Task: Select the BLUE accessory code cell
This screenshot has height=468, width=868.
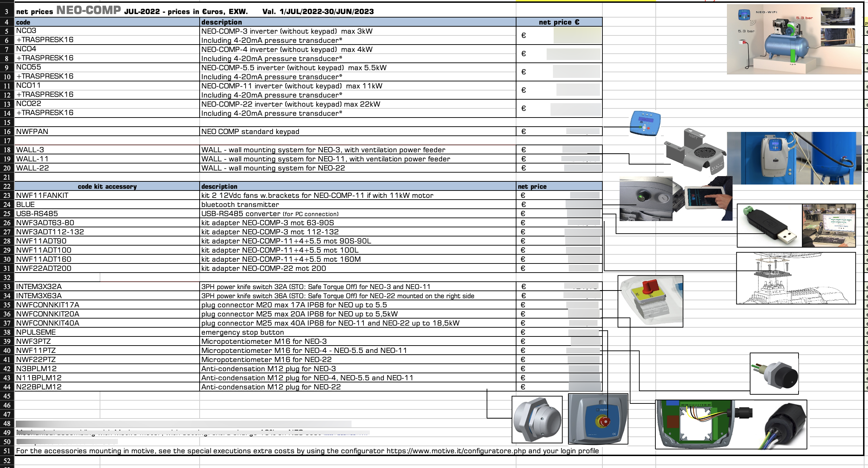Action: [107, 205]
